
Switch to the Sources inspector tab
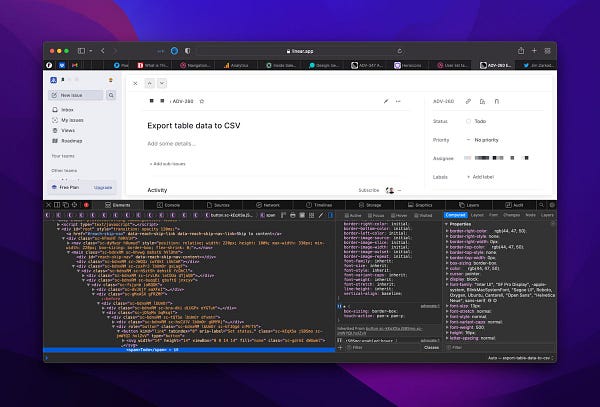tap(218, 205)
